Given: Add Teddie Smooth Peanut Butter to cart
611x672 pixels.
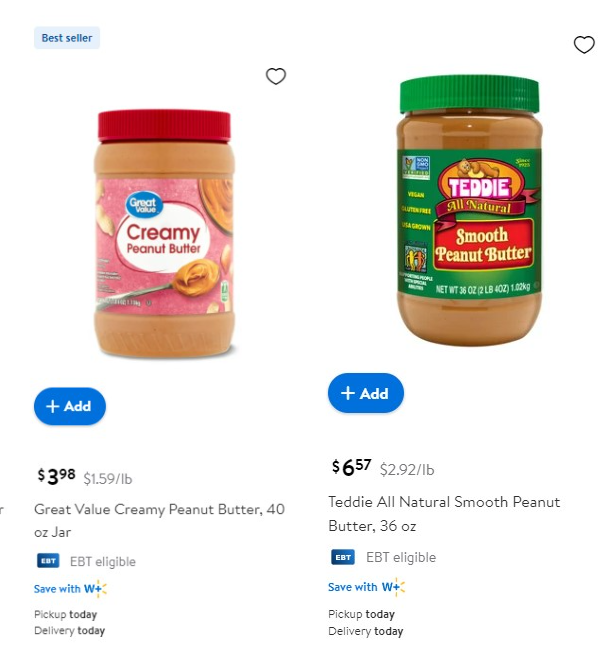Looking at the screenshot, I should click(x=365, y=393).
